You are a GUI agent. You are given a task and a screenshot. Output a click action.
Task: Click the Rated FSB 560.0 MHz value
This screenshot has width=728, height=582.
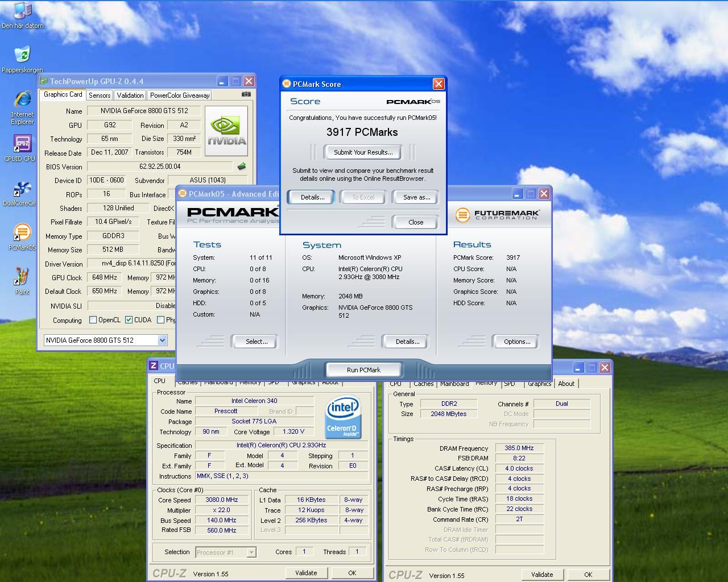[x=222, y=530]
